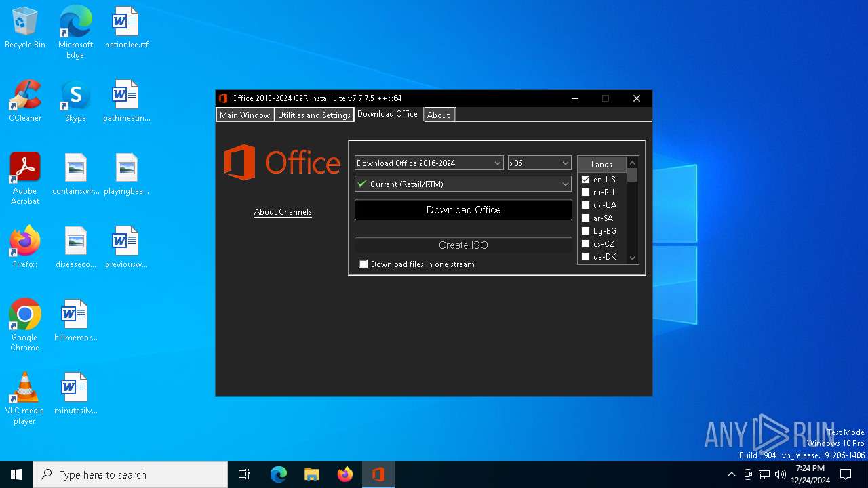868x488 pixels.
Task: Open the notification center
Action: pos(846,474)
